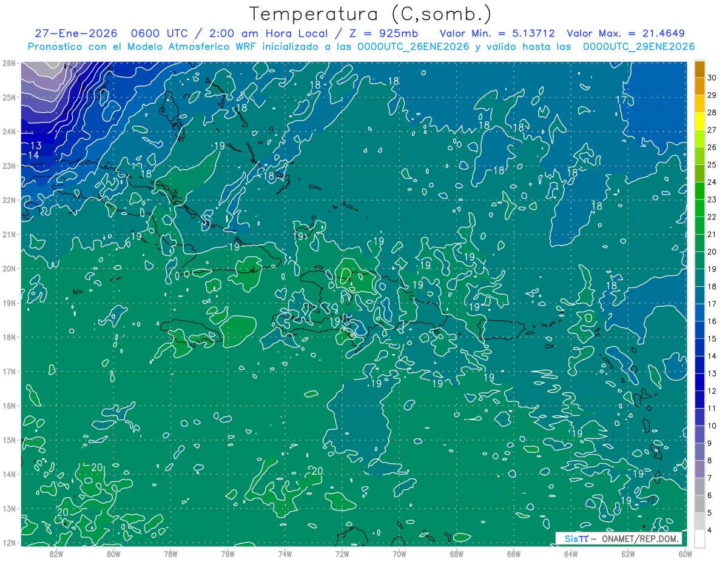Click the "64W" longitude axis label

(x=571, y=554)
